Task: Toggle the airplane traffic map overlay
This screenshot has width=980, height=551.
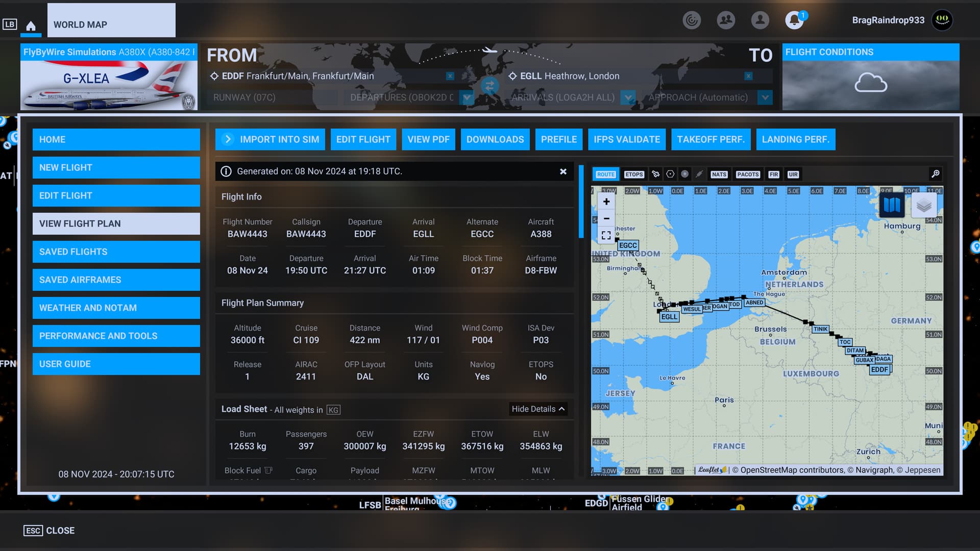Action: coord(656,174)
